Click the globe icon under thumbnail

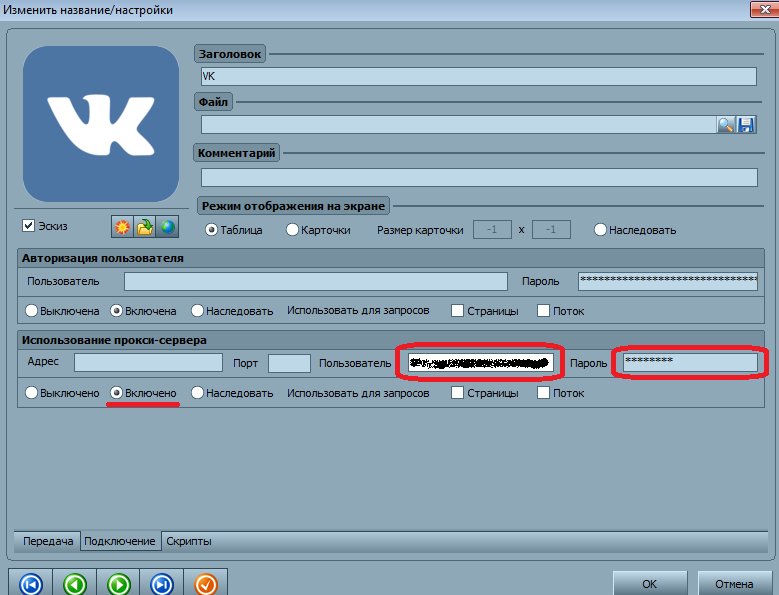pyautogui.click(x=167, y=227)
